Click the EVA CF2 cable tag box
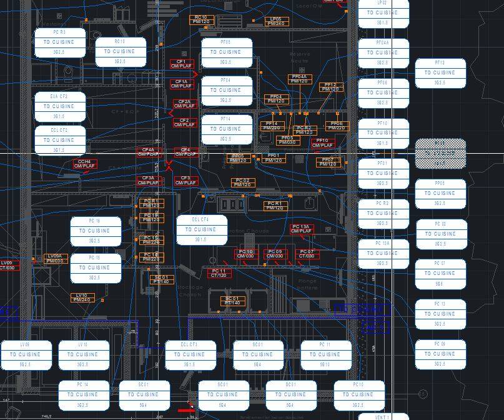Screen dimensions: 504x420 click(x=59, y=106)
